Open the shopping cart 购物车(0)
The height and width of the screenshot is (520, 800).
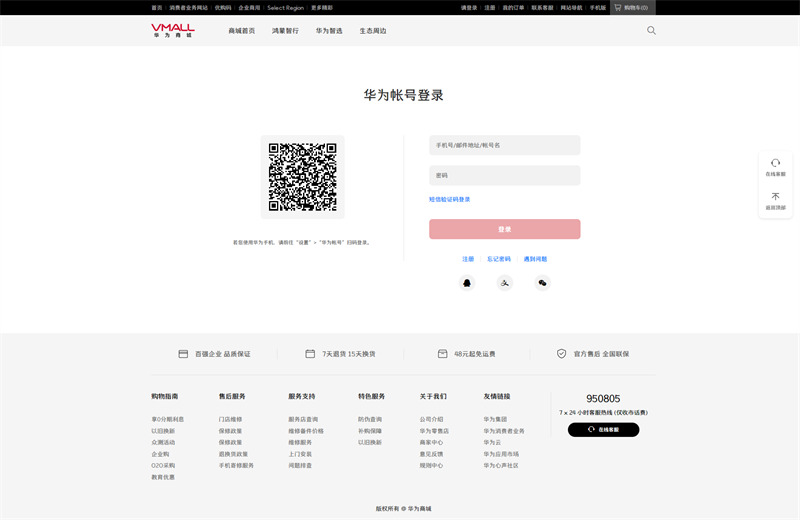pyautogui.click(x=632, y=8)
